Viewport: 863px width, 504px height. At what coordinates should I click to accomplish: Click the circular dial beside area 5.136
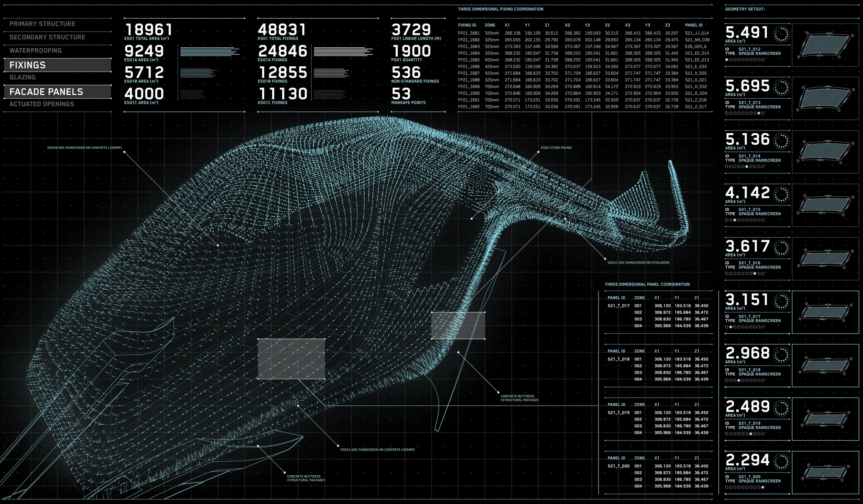781,141
